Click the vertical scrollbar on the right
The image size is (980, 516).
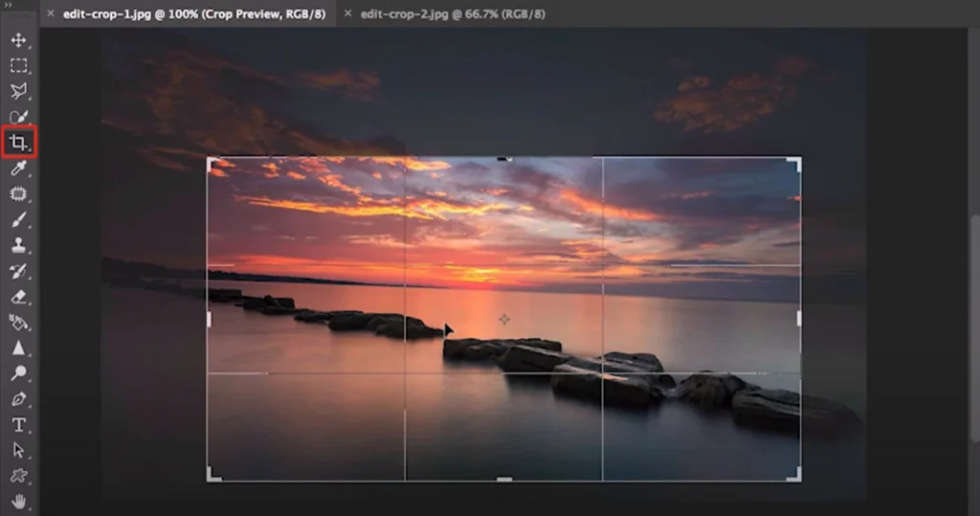point(974,287)
